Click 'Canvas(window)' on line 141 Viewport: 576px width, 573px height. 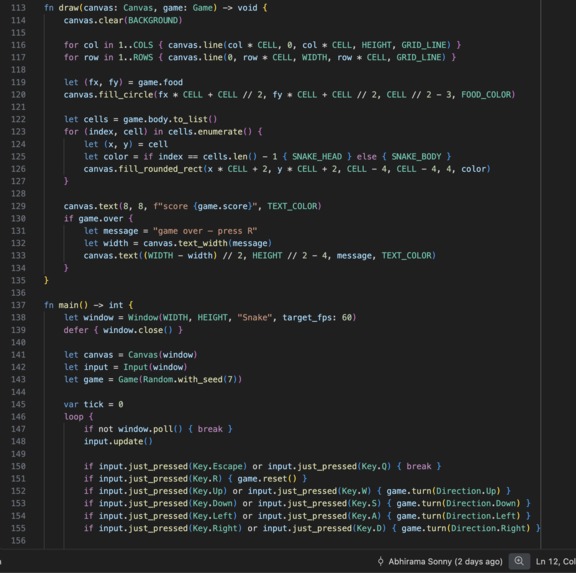[163, 355]
